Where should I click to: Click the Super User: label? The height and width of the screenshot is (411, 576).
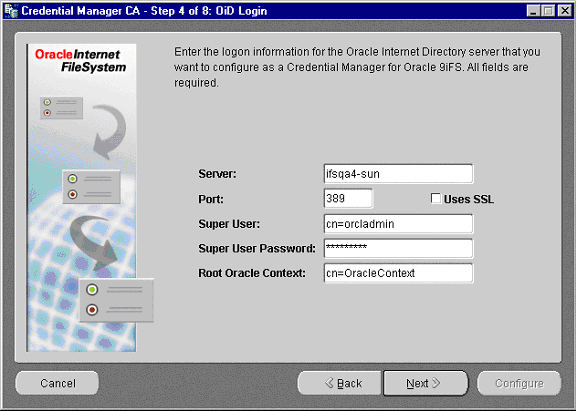229,224
